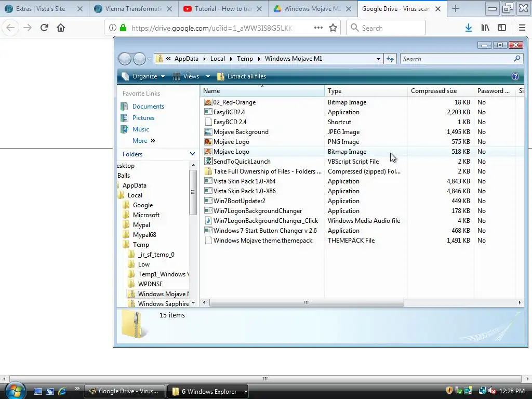Open a new Firefox tab
Viewport: 532px width, 399px height.
(x=456, y=9)
